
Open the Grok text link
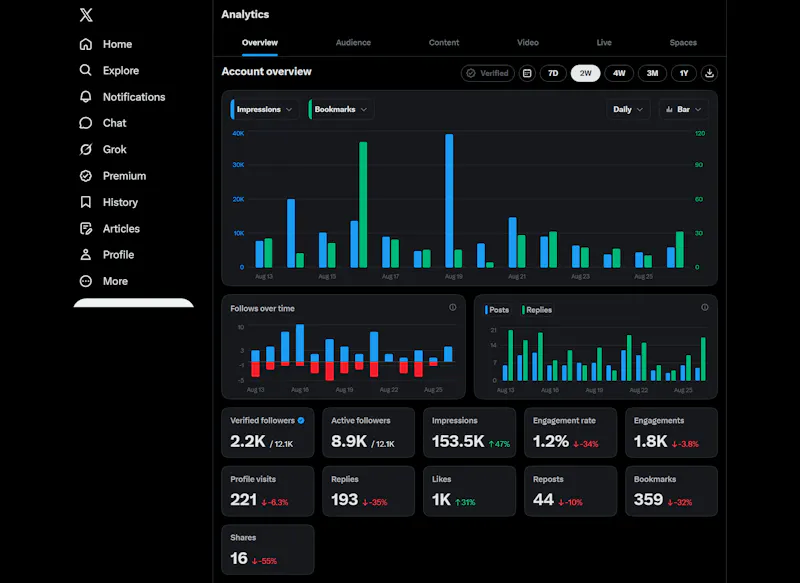click(x=115, y=149)
